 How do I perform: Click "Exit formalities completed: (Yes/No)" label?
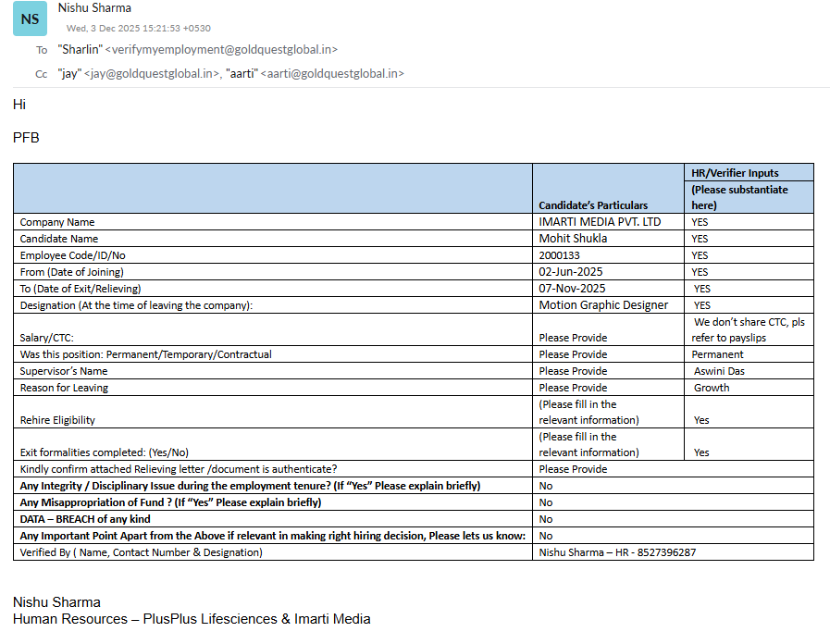click(105, 453)
